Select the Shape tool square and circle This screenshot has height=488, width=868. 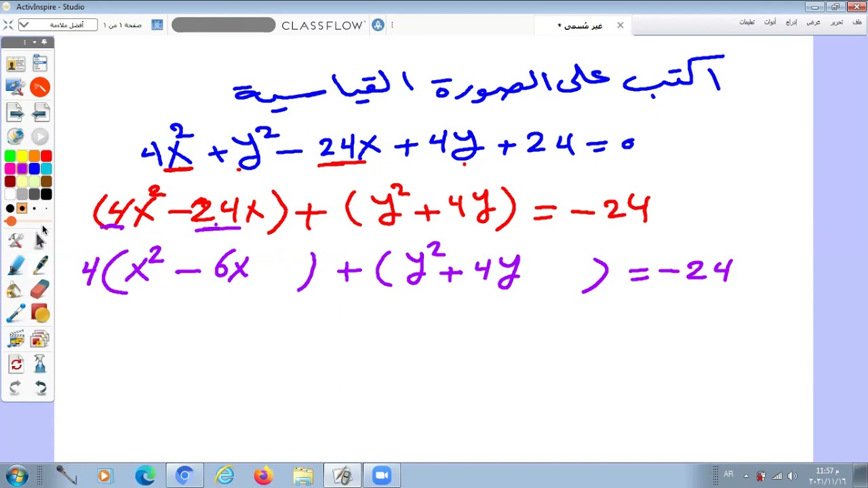[x=40, y=314]
